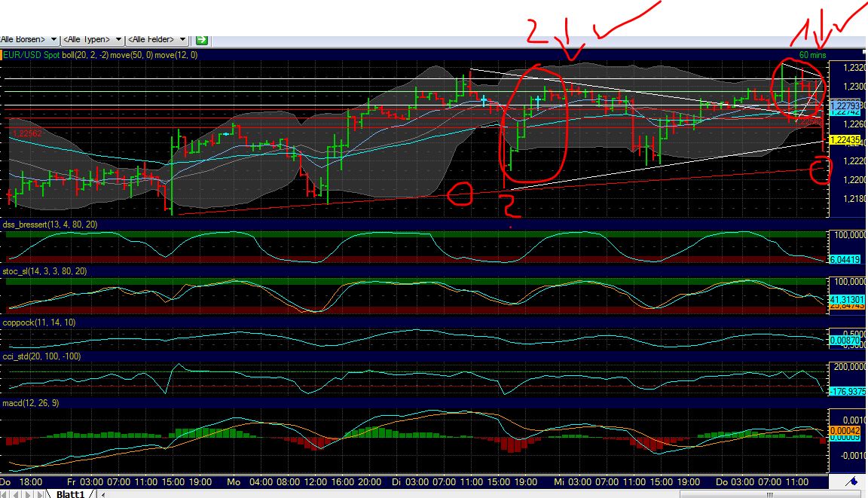
Task: Select the last-sheet navigation icon
Action: pos(41,493)
